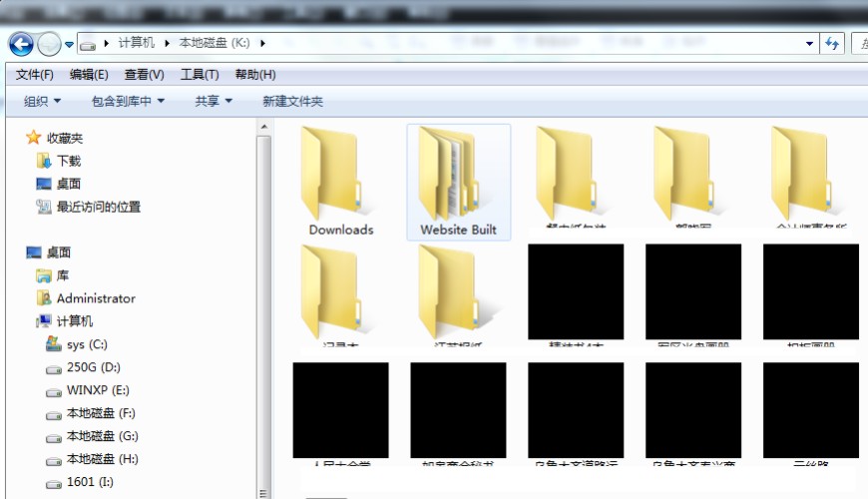Screen dimensions: 868x499
Task: Open the 帮助(H) menu
Action: pos(255,74)
